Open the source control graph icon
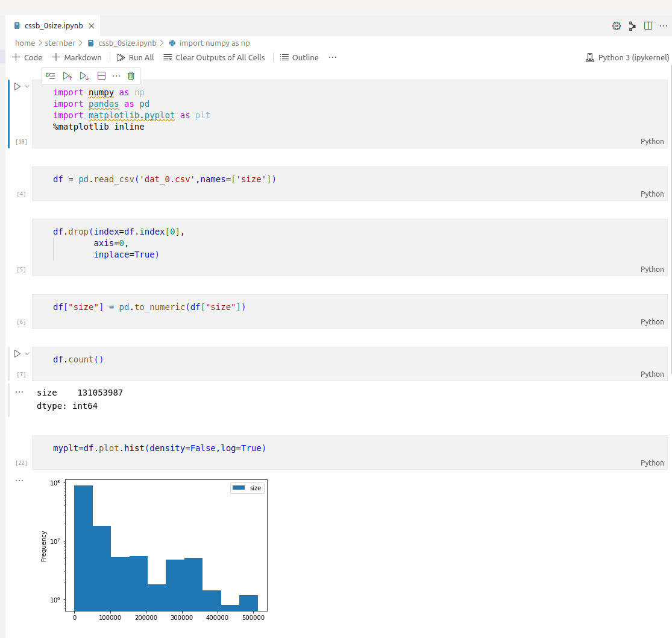This screenshot has height=638, width=672. coord(632,26)
